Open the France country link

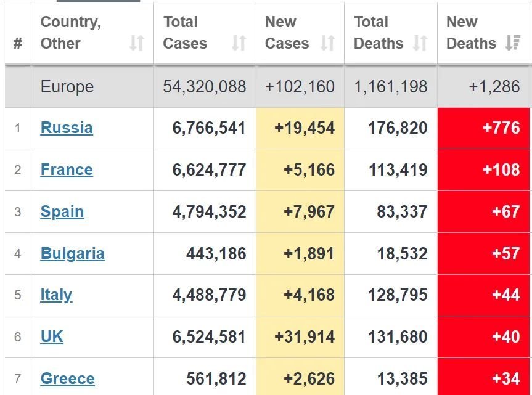click(x=67, y=170)
